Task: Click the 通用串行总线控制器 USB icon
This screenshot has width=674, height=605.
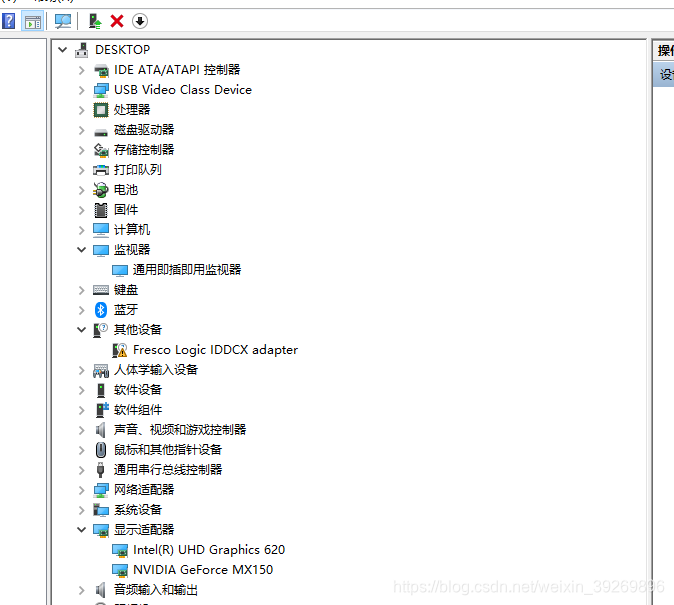Action: click(101, 470)
